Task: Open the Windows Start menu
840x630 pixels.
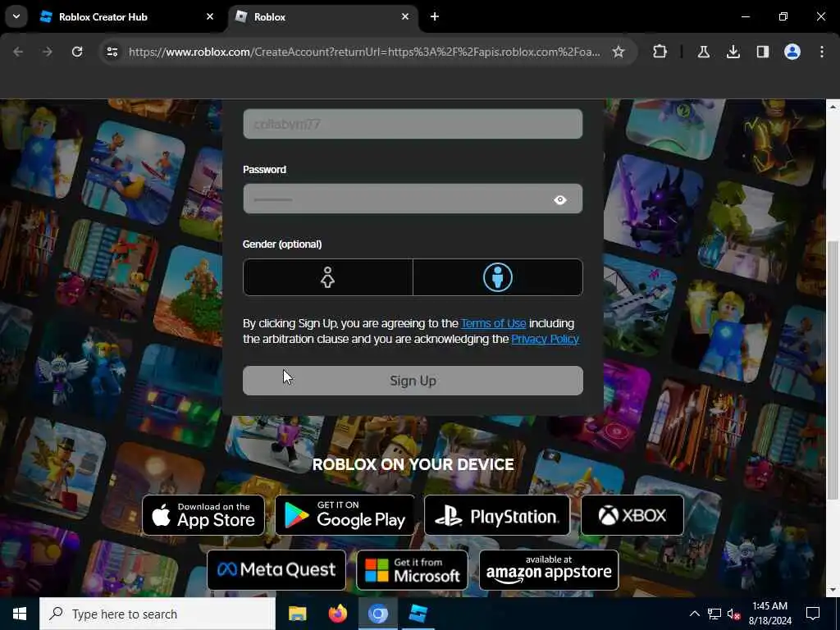Action: pos(20,614)
